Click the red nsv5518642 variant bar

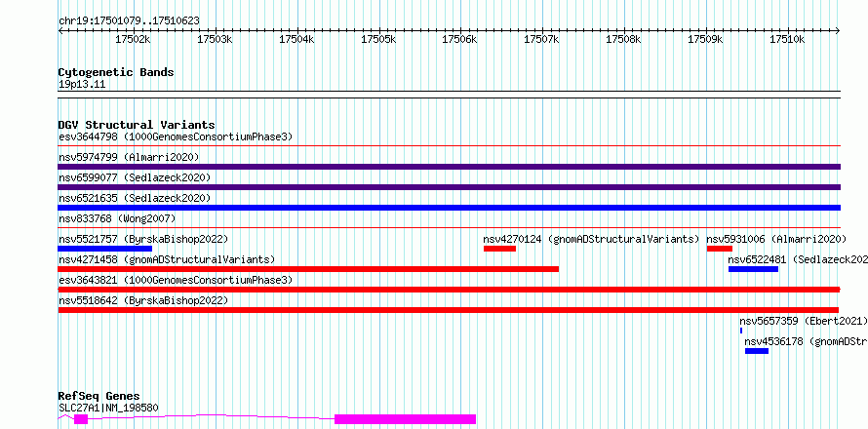tap(449, 310)
